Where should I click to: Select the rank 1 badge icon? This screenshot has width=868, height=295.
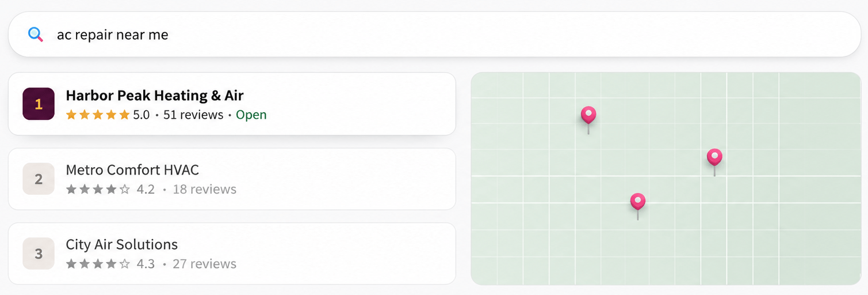39,104
